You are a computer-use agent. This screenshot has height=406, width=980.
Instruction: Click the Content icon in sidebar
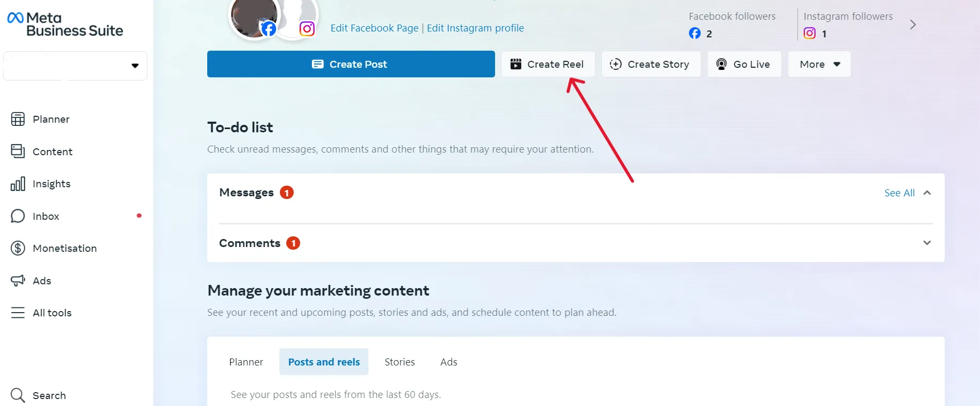click(18, 152)
